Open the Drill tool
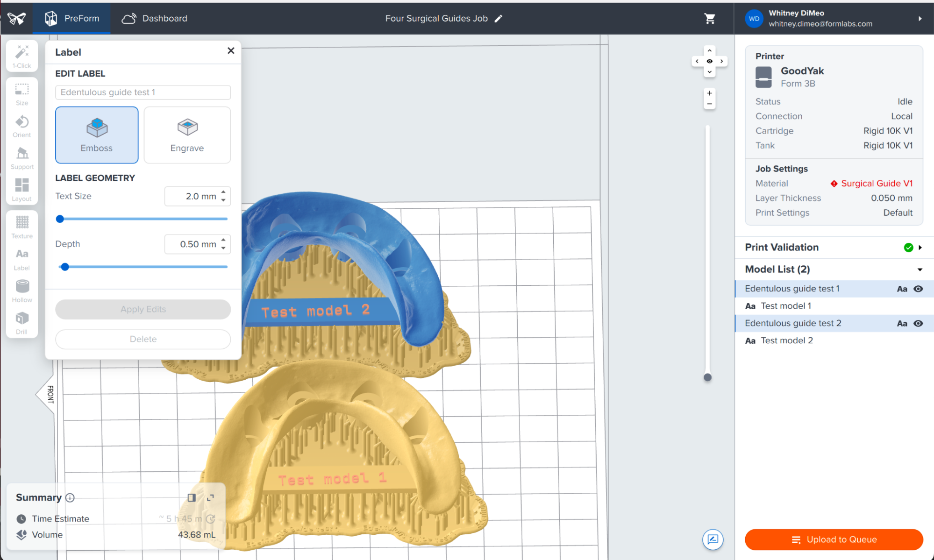Screen dimensions: 934x560 [21, 322]
